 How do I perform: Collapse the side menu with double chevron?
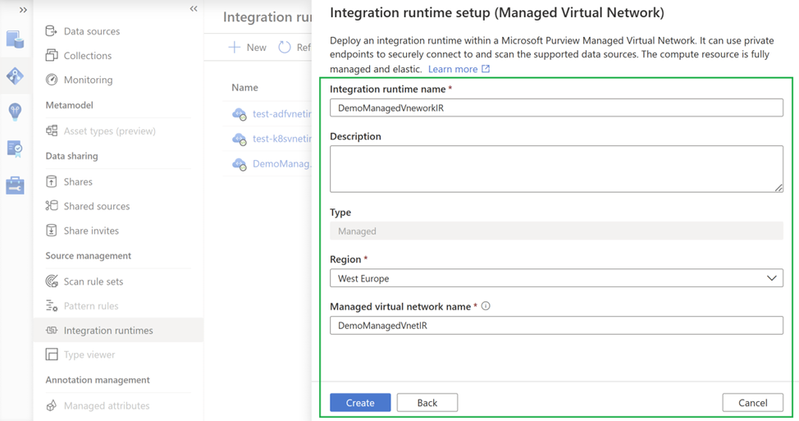coord(194,9)
